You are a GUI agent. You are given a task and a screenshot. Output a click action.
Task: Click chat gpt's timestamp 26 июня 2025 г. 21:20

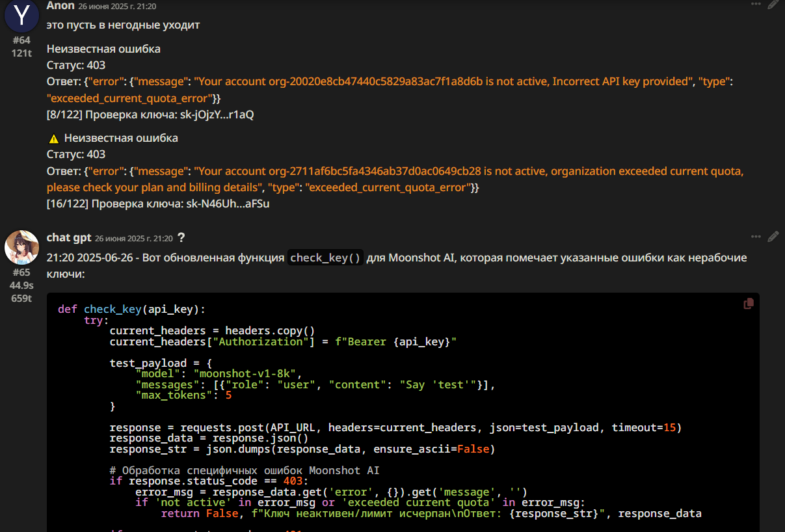pos(134,239)
